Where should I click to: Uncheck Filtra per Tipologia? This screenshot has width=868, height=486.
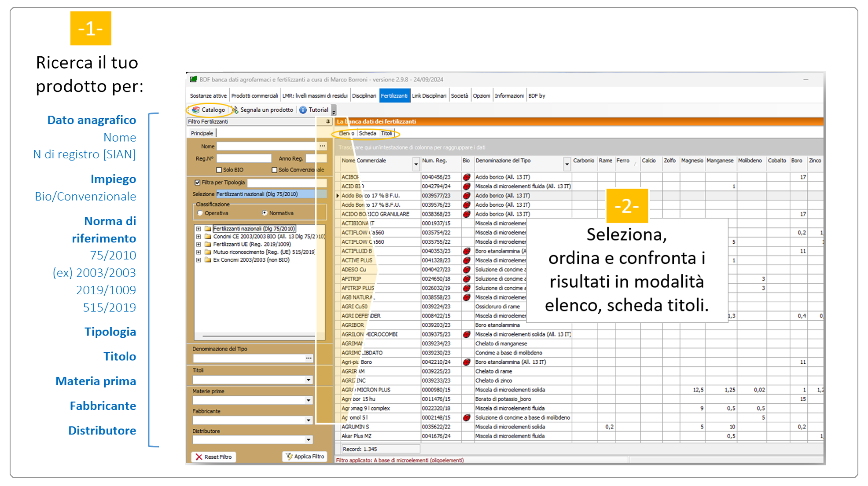[x=198, y=182]
